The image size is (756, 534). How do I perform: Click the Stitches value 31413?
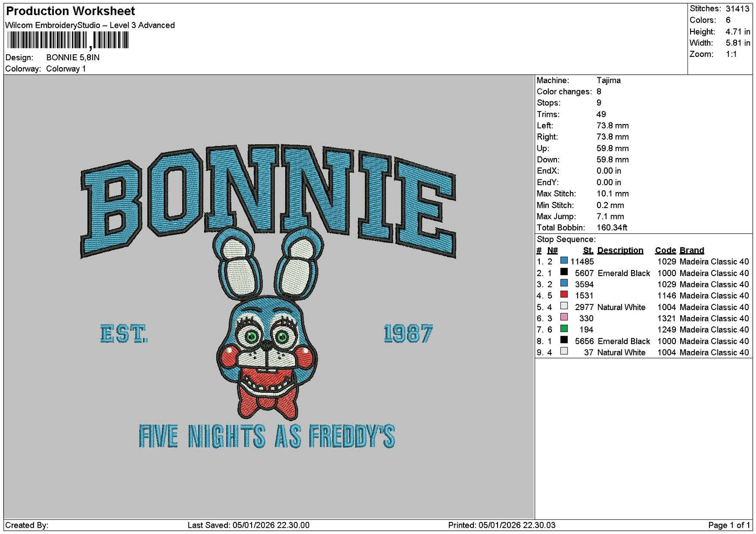point(738,9)
